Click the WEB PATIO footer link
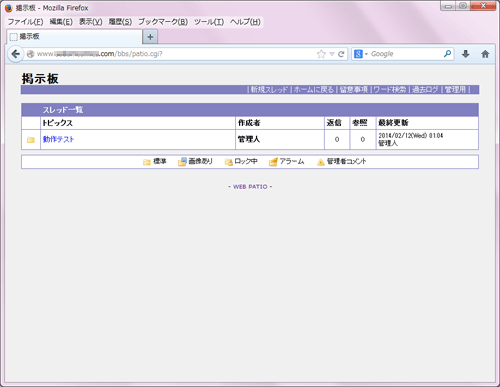The height and width of the screenshot is (387, 500). pos(250,187)
